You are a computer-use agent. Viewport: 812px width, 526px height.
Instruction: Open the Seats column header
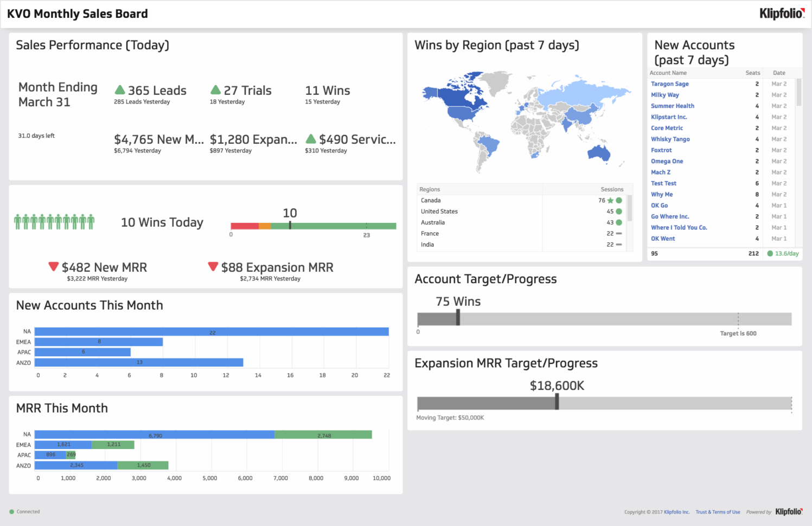point(752,72)
